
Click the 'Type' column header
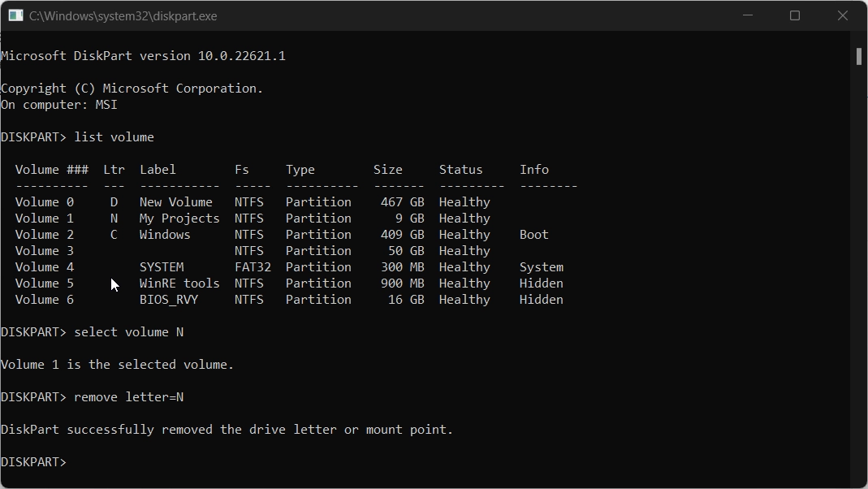click(300, 170)
